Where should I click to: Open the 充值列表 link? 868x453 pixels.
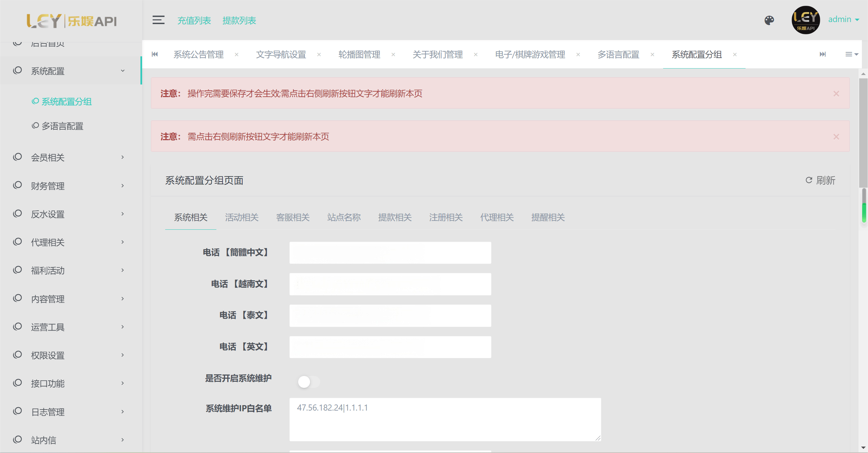[x=194, y=21]
